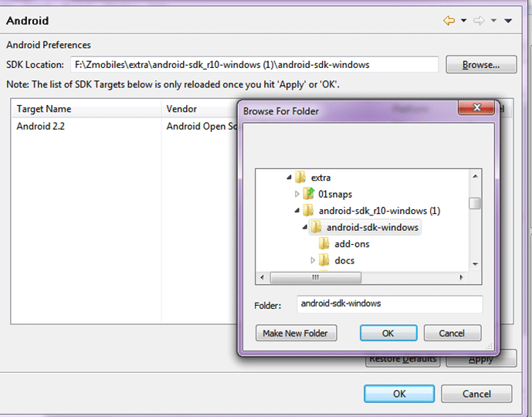Select the extra folder icon

pyautogui.click(x=300, y=177)
